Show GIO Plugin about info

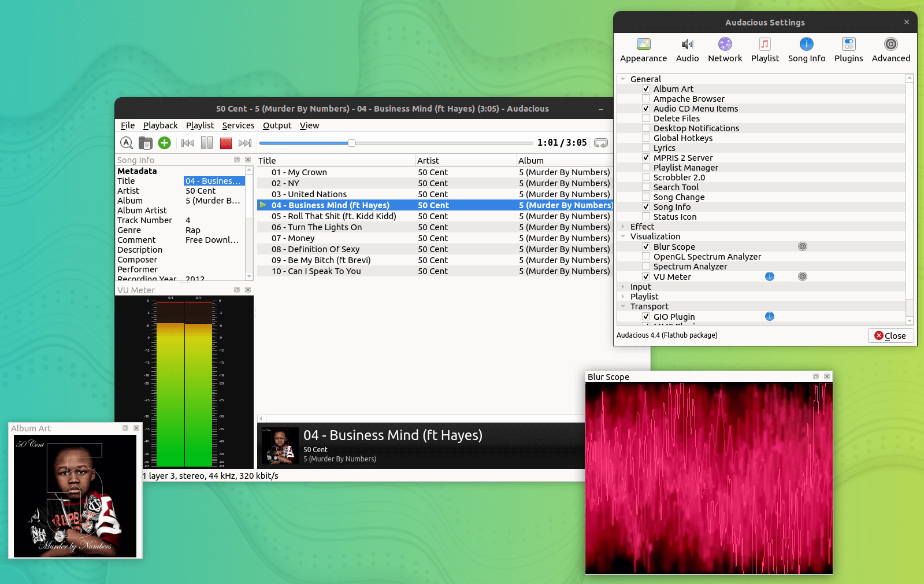[x=770, y=316]
